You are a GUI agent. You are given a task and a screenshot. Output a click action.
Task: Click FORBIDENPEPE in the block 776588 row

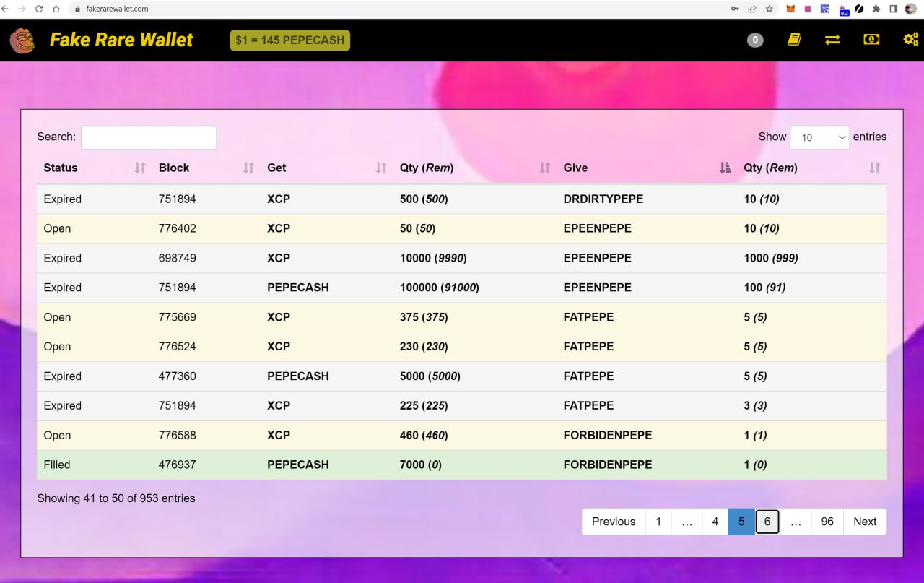[x=608, y=436]
